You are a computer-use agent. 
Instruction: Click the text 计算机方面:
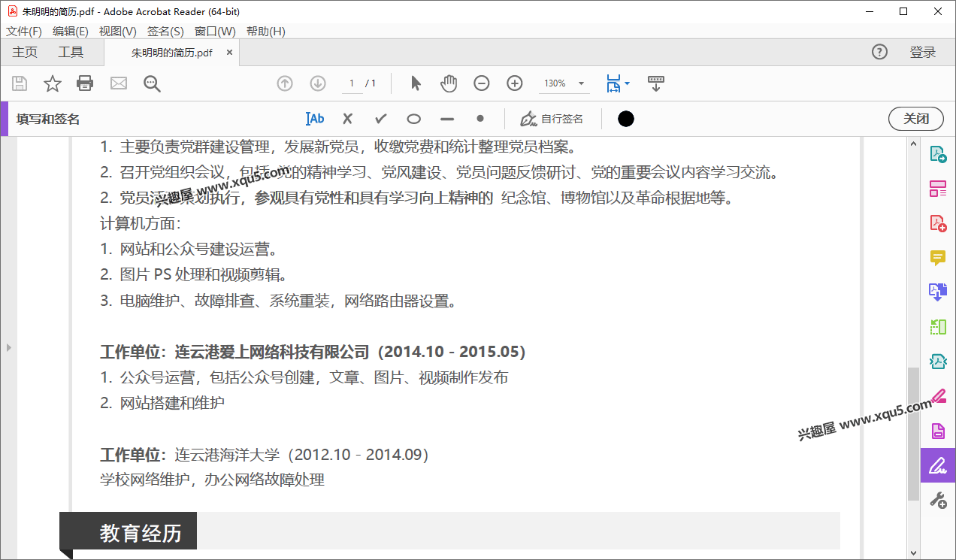coord(141,223)
